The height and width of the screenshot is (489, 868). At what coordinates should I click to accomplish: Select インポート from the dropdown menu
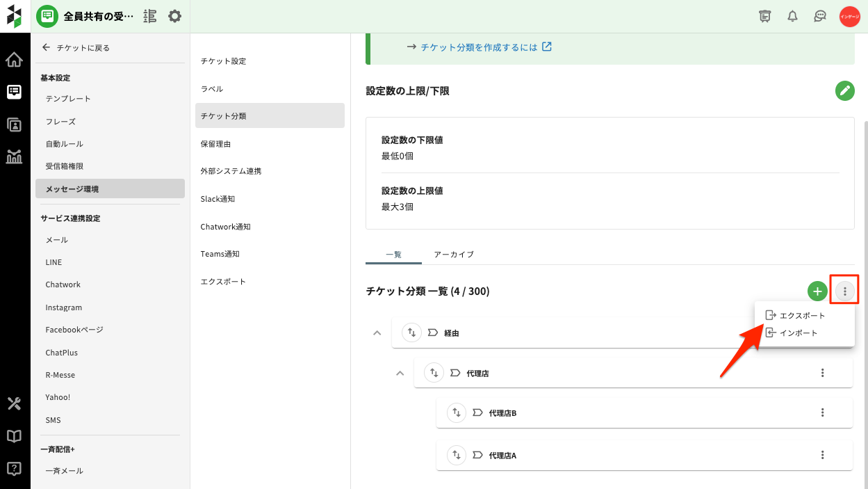pos(798,333)
